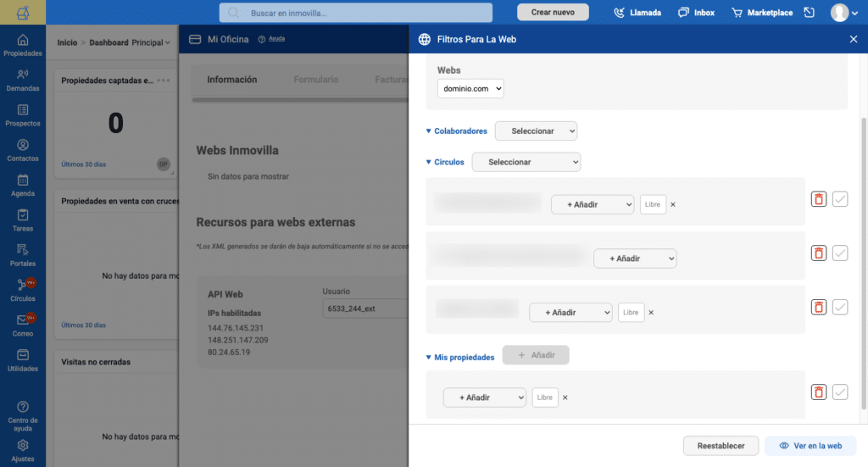Tick the checkmark in Mis propiedades row

pyautogui.click(x=840, y=392)
